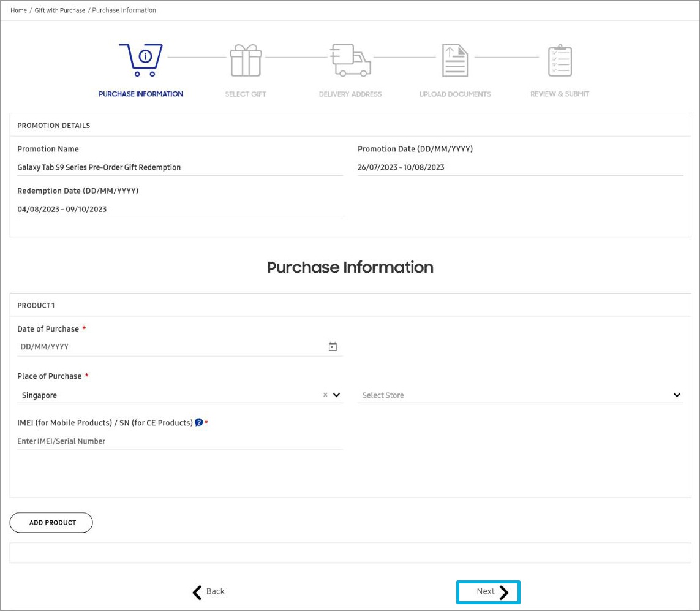Viewport: 700px width, 611px height.
Task: Select the Purchase Information shopping cart icon
Action: coord(141,59)
